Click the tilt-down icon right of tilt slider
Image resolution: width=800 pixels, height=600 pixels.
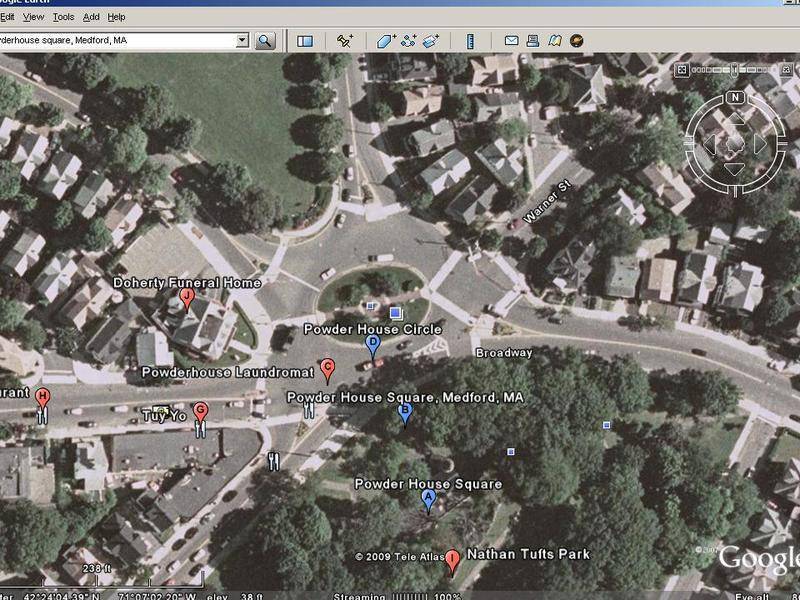coord(787,69)
